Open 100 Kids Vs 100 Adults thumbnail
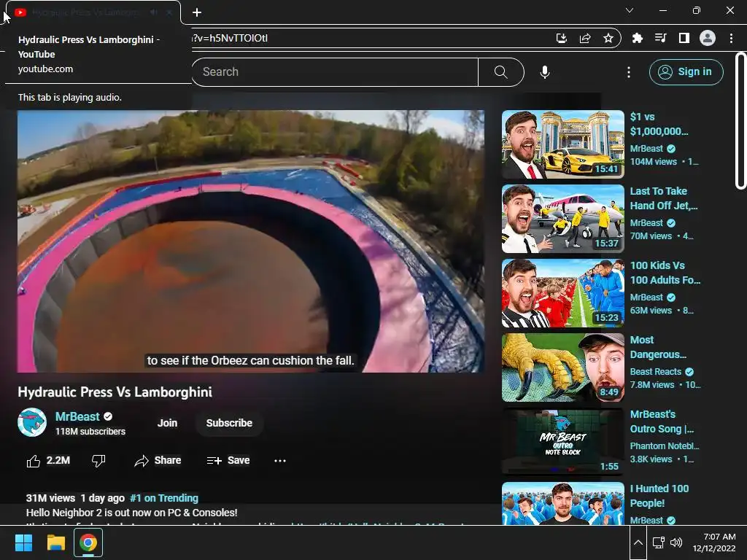747x560 pixels. pyautogui.click(x=563, y=293)
